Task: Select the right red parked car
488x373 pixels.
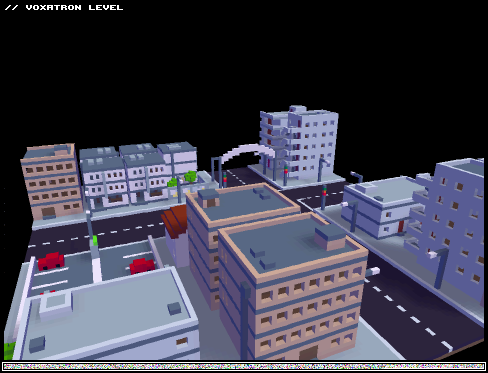Action: click(142, 266)
